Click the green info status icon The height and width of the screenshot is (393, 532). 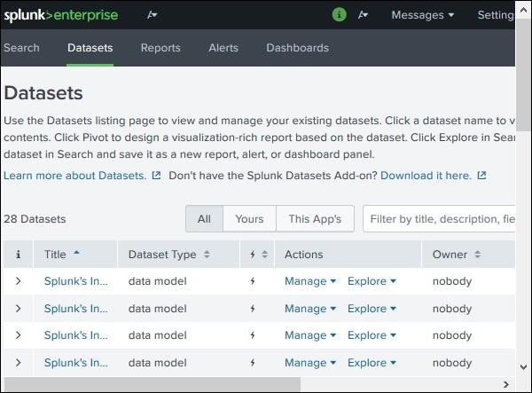pos(339,15)
